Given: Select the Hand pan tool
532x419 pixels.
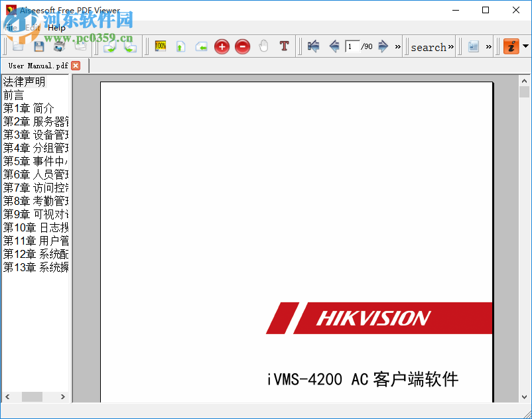Looking at the screenshot, I should [x=263, y=46].
